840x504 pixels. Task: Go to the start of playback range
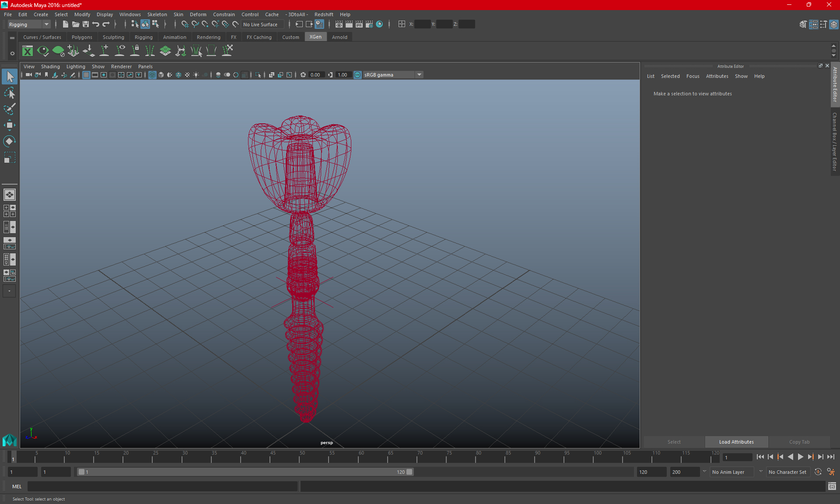[760, 457]
